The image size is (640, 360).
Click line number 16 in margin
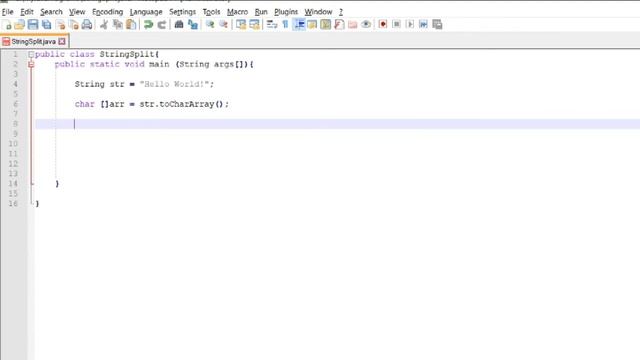13,204
